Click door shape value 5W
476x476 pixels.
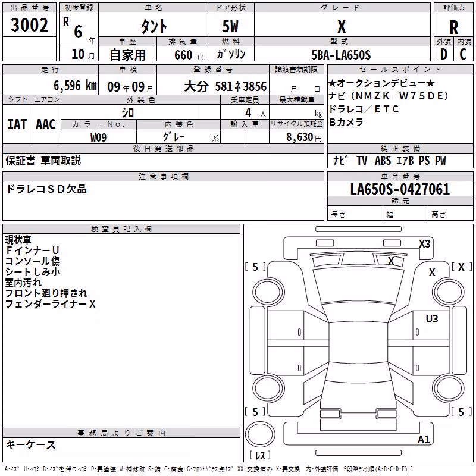point(230,26)
